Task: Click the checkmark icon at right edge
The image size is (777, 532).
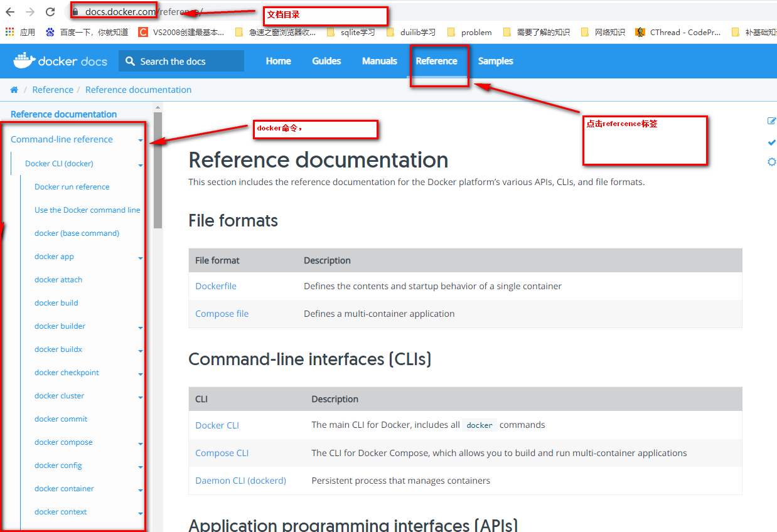Action: click(772, 142)
